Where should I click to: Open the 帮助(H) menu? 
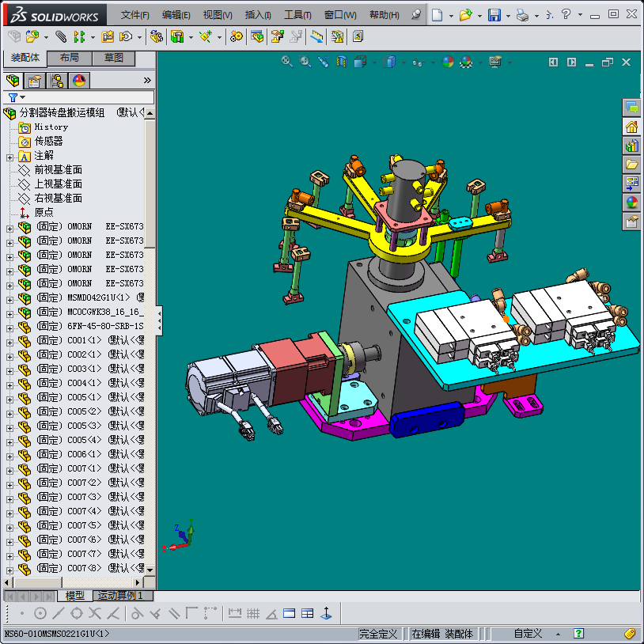pos(384,15)
